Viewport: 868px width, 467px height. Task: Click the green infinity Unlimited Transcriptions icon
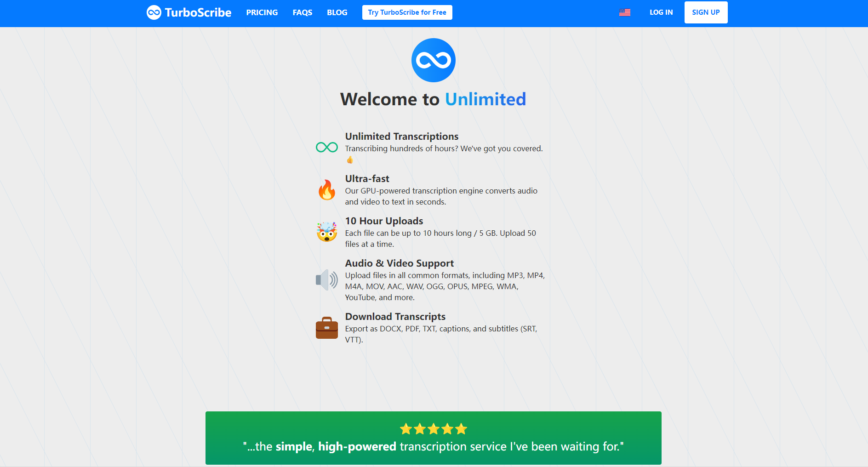tap(327, 147)
